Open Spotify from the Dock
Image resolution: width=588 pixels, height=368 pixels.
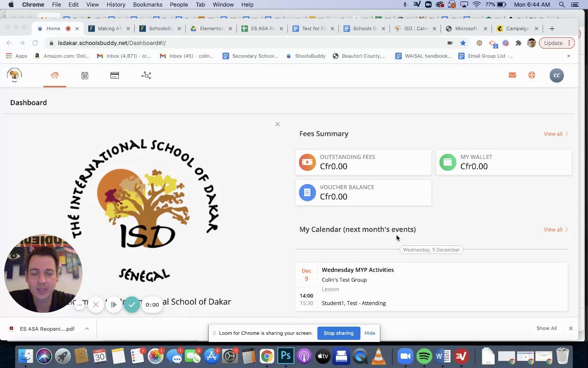coord(424,356)
